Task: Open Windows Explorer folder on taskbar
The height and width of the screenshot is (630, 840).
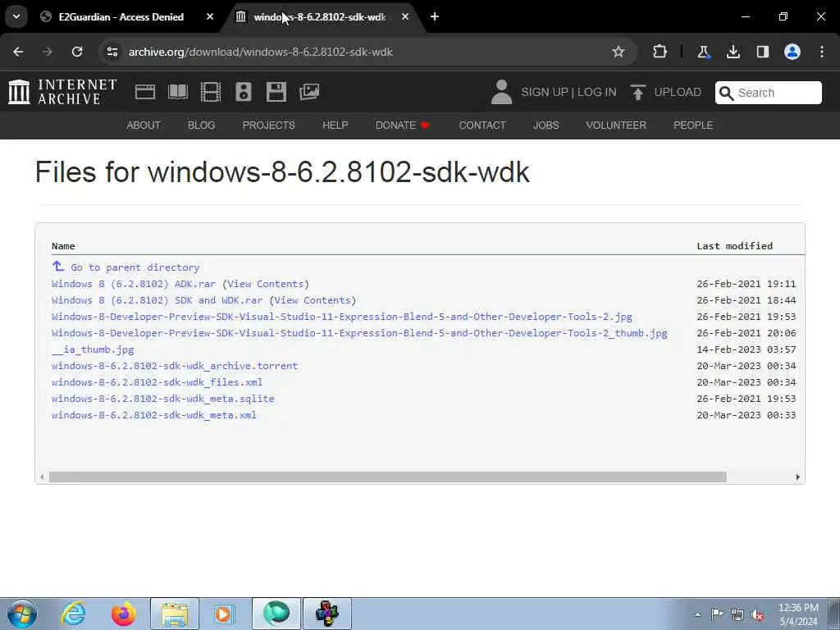Action: [x=175, y=614]
